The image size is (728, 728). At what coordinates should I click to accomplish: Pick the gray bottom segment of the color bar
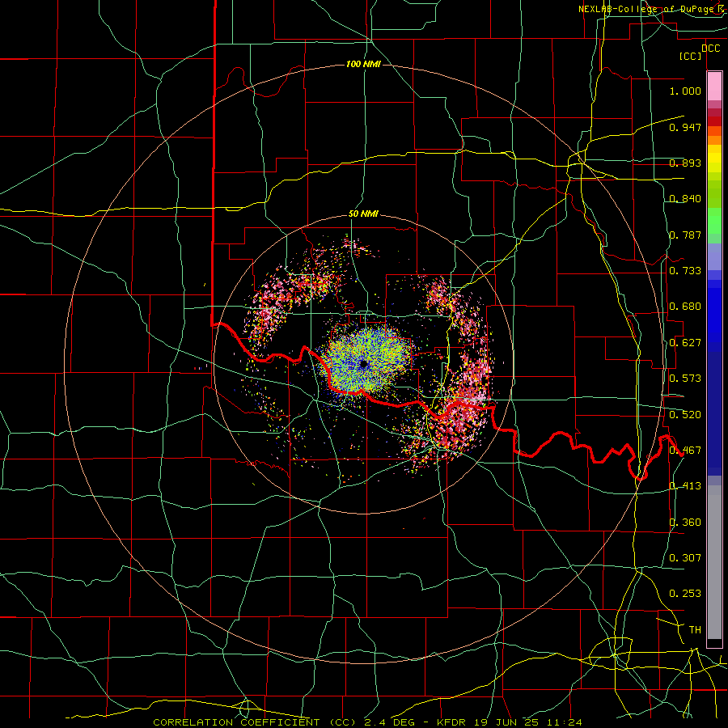714,562
